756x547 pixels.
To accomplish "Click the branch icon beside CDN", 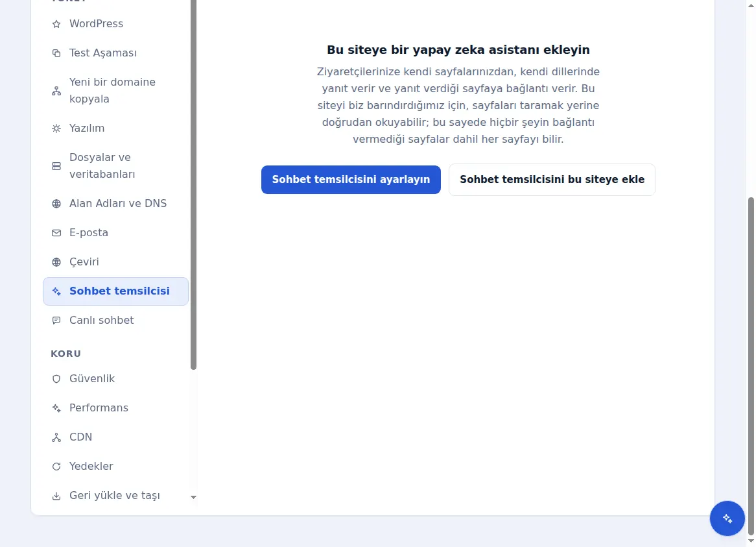I will [x=56, y=437].
